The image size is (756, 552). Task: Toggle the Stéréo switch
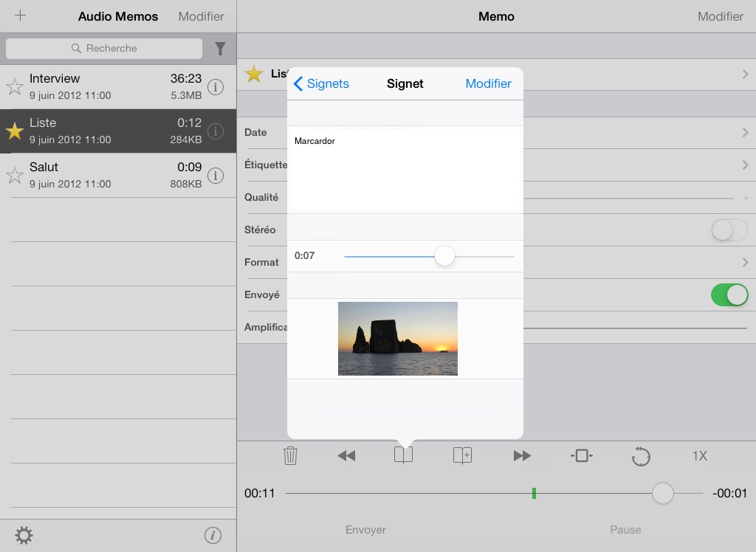(x=729, y=230)
